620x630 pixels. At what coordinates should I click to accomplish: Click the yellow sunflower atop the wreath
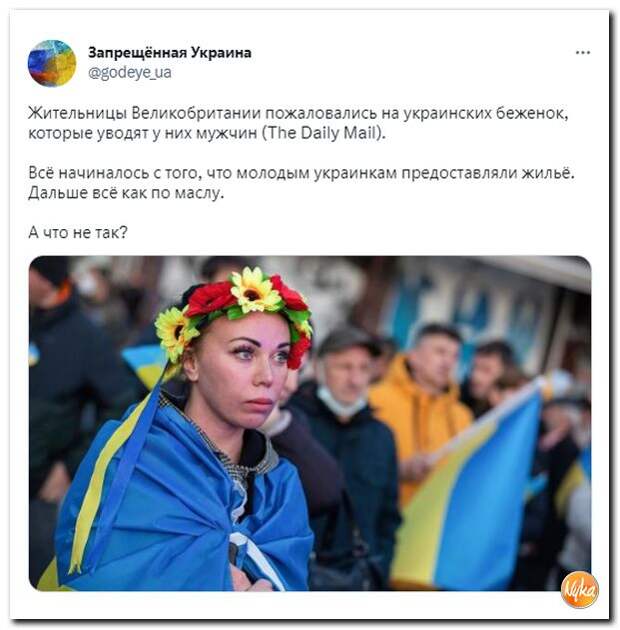[x=254, y=290]
